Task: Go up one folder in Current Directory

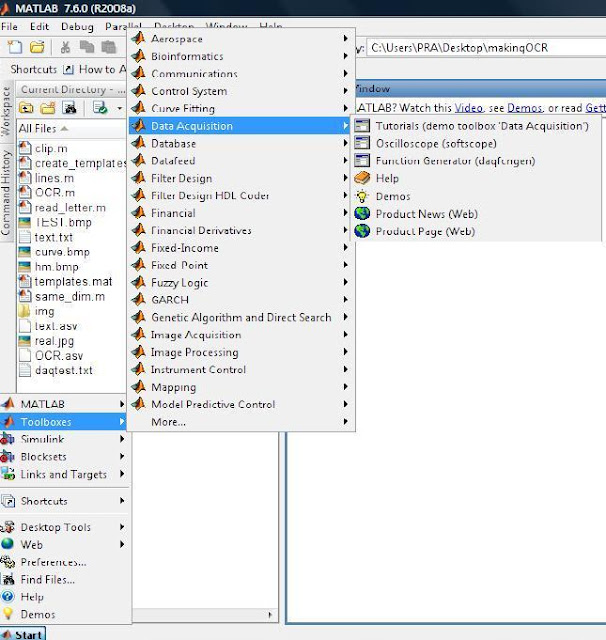Action: 26,108
